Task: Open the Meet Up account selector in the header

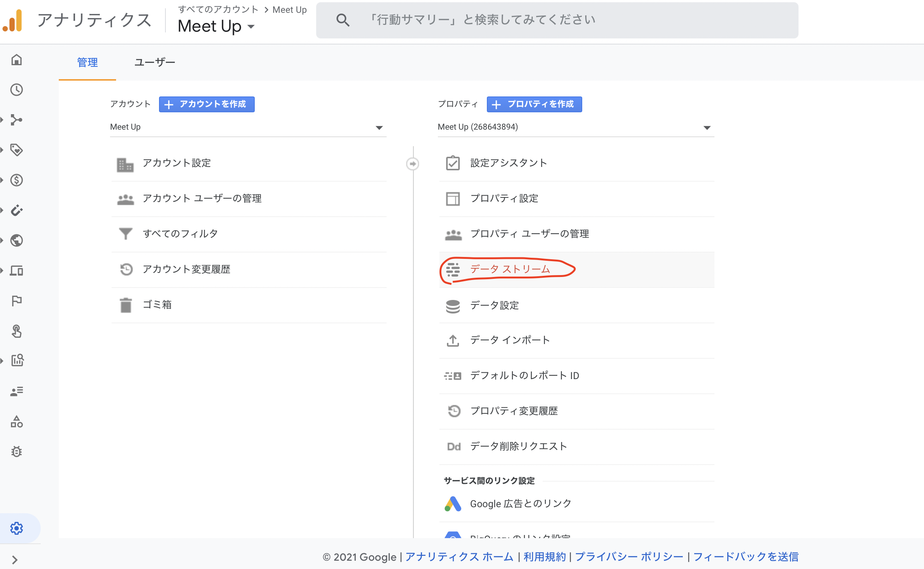Action: (216, 26)
